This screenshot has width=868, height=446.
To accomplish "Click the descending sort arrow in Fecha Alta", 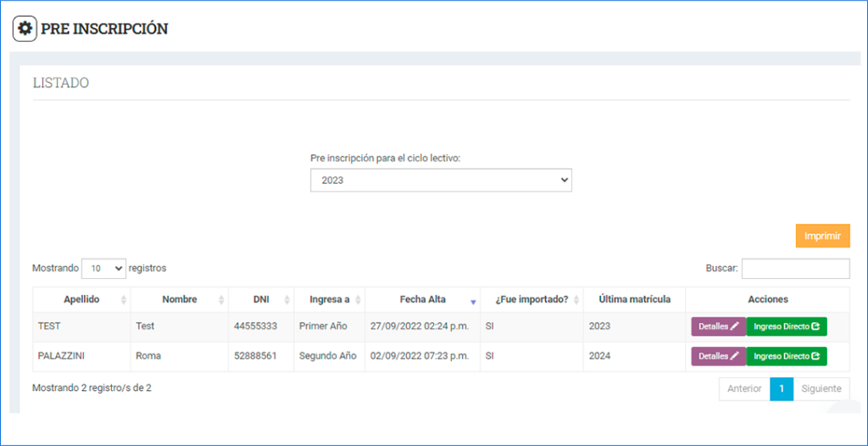I will (473, 301).
